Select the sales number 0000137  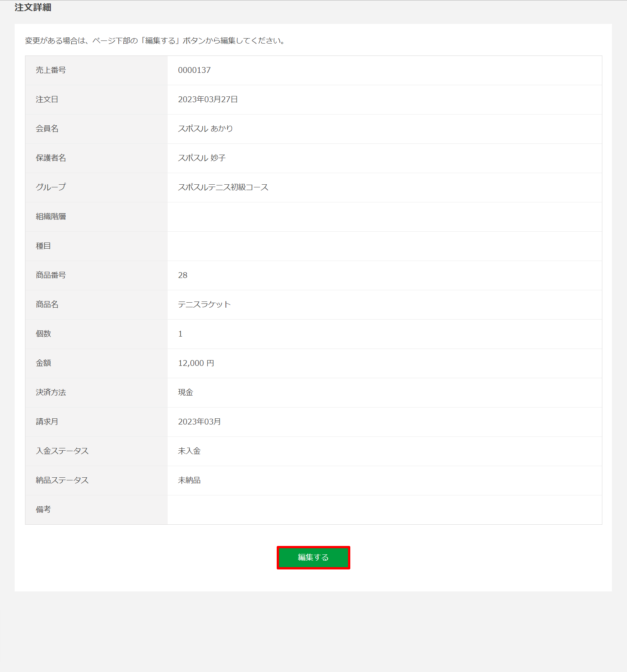[194, 70]
